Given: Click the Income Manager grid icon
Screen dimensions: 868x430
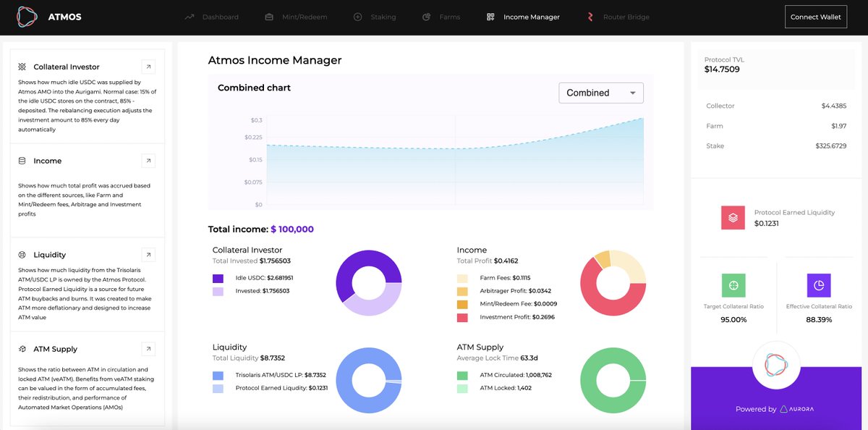Looking at the screenshot, I should point(490,17).
